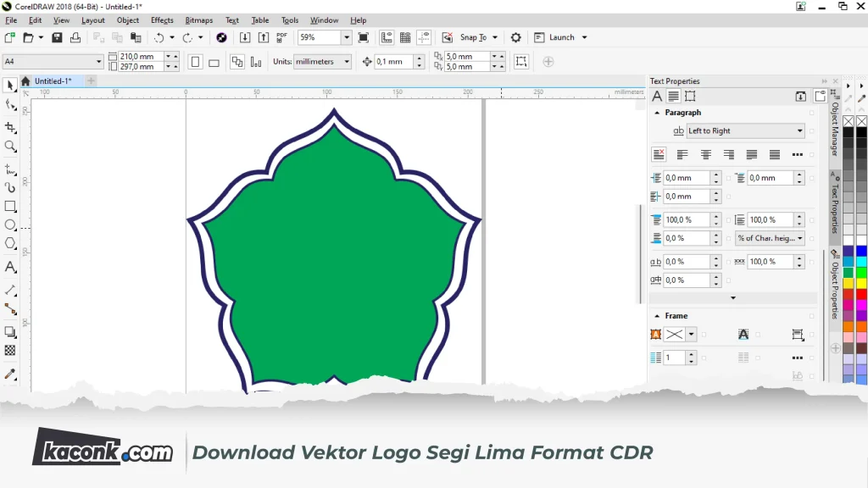Image resolution: width=868 pixels, height=488 pixels.
Task: Select the Rectangle tool
Action: (x=11, y=206)
